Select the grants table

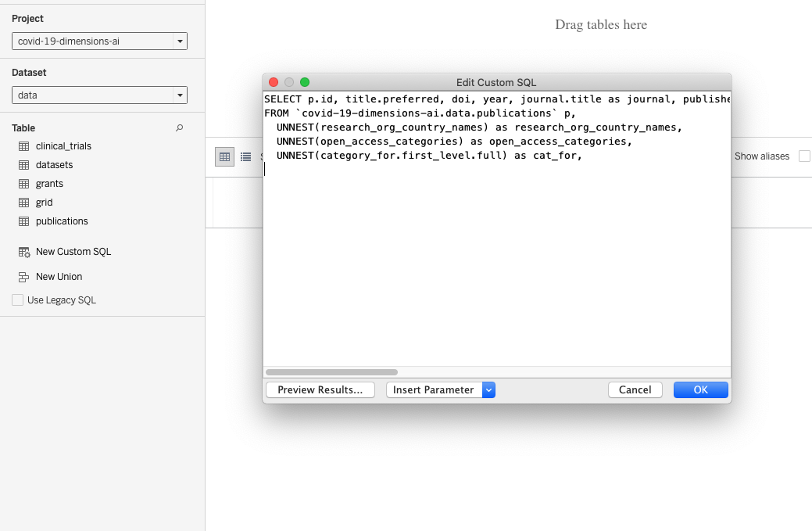(x=49, y=184)
